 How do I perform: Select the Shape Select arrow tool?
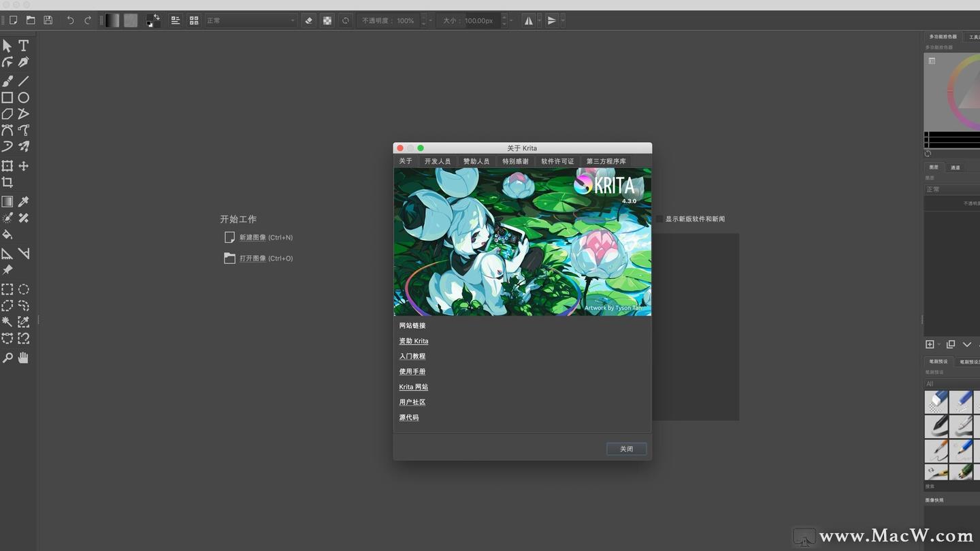pos(7,46)
